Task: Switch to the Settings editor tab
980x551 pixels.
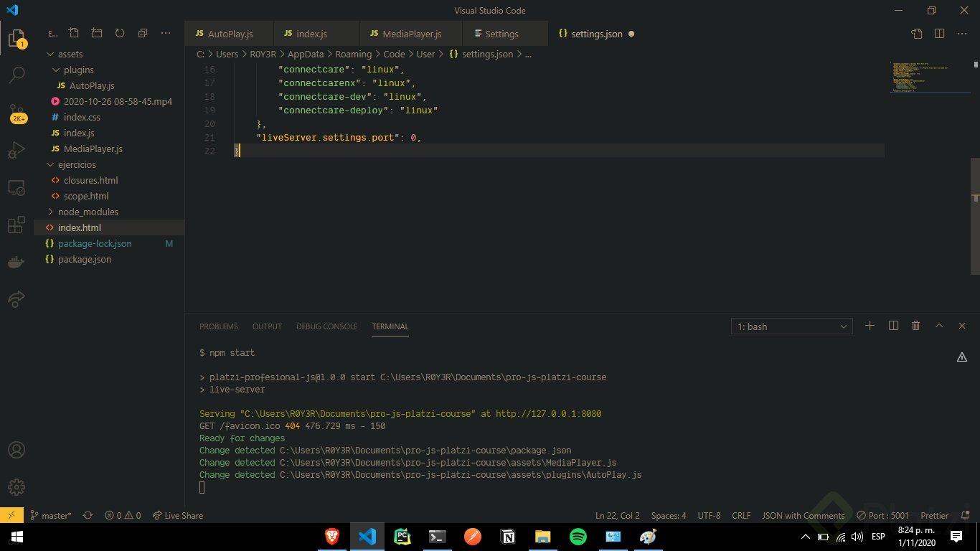Action: click(505, 34)
